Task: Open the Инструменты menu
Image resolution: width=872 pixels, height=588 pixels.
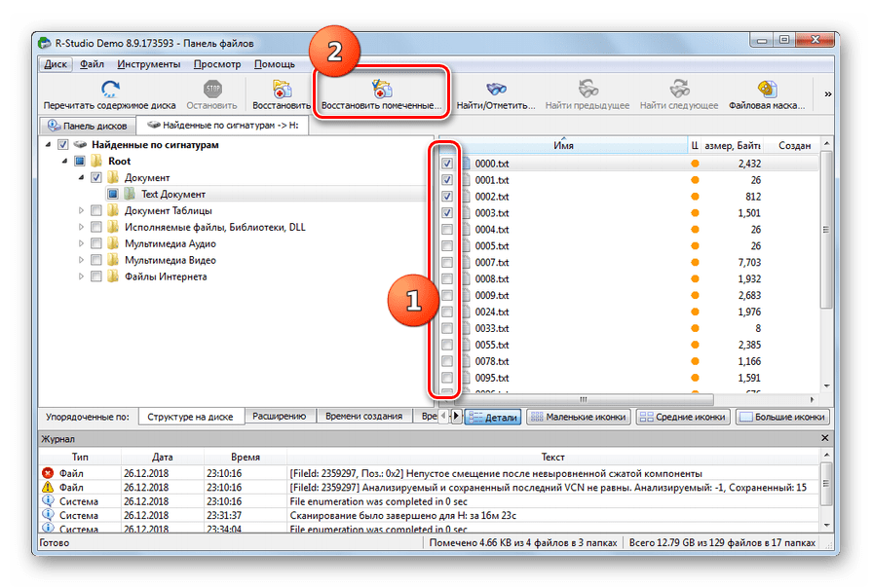Action: point(148,64)
